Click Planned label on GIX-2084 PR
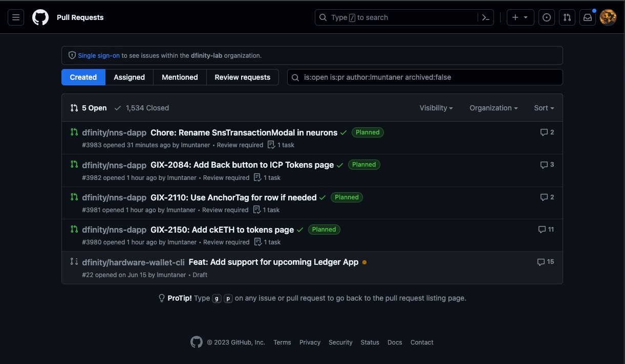 pyautogui.click(x=364, y=165)
